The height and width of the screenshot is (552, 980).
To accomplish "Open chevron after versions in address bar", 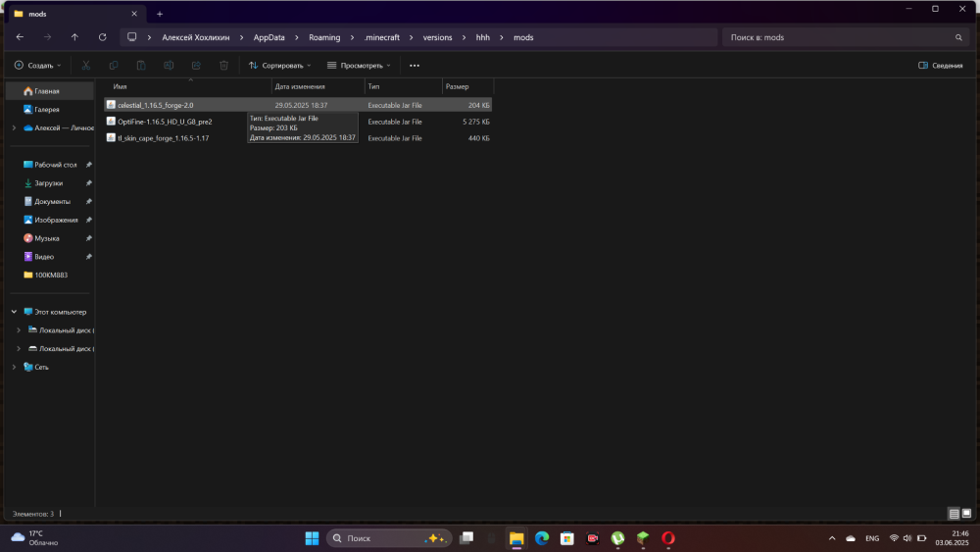I will pos(464,37).
